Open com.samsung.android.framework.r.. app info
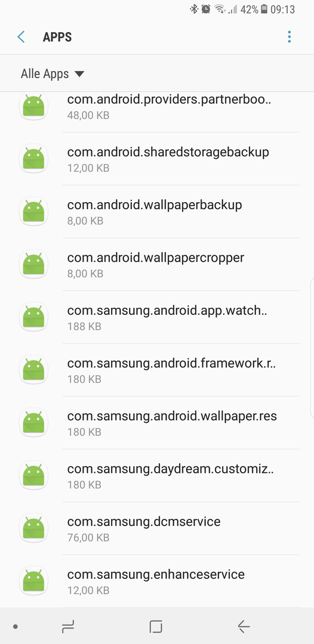The height and width of the screenshot is (644, 314). 157,370
